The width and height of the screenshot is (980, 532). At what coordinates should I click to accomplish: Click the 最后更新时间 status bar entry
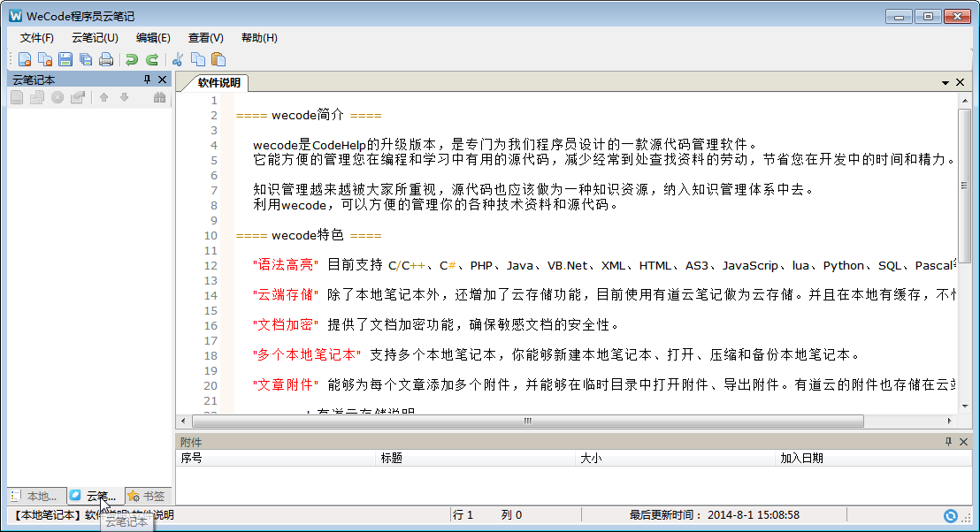[715, 515]
